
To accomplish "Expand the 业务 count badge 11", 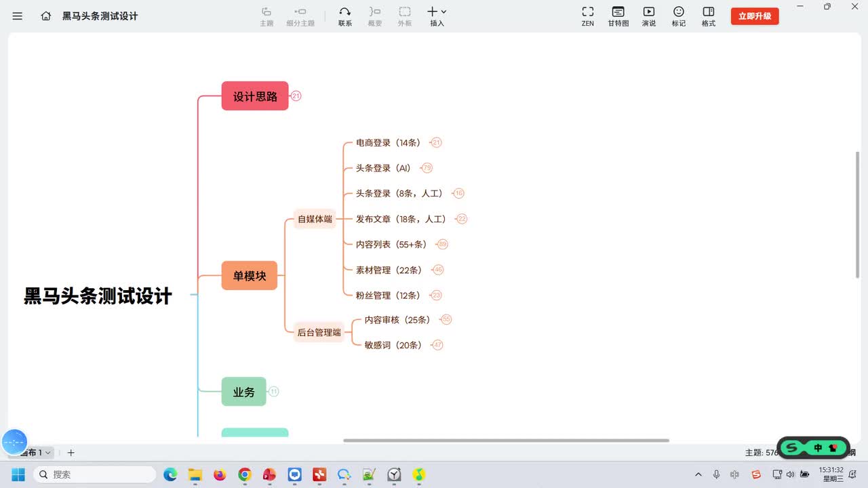I will [x=274, y=392].
